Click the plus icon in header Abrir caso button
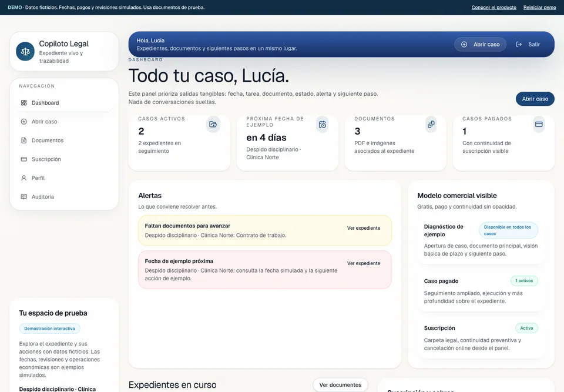564x392 pixels. [x=464, y=44]
